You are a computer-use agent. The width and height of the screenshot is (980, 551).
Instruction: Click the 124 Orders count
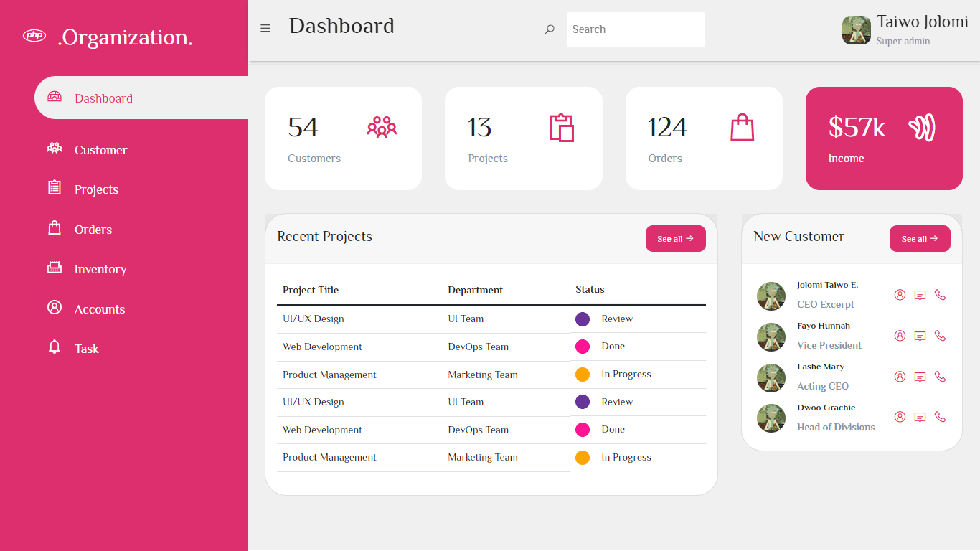point(668,127)
